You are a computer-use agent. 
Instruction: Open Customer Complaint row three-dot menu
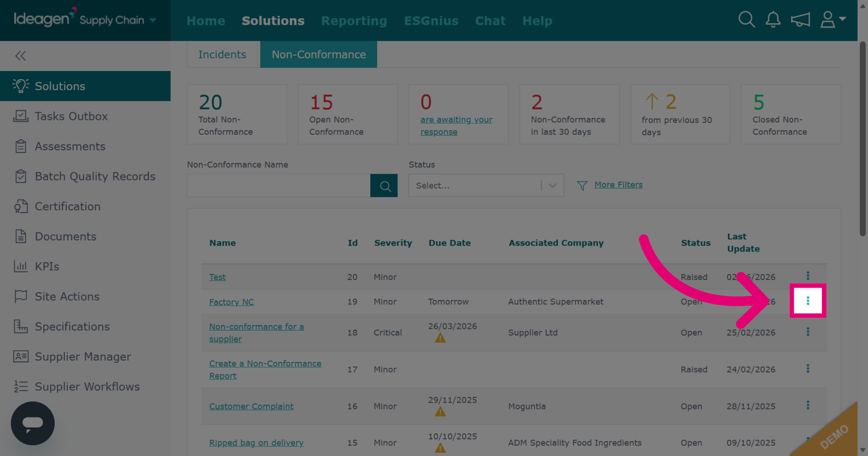coord(808,405)
